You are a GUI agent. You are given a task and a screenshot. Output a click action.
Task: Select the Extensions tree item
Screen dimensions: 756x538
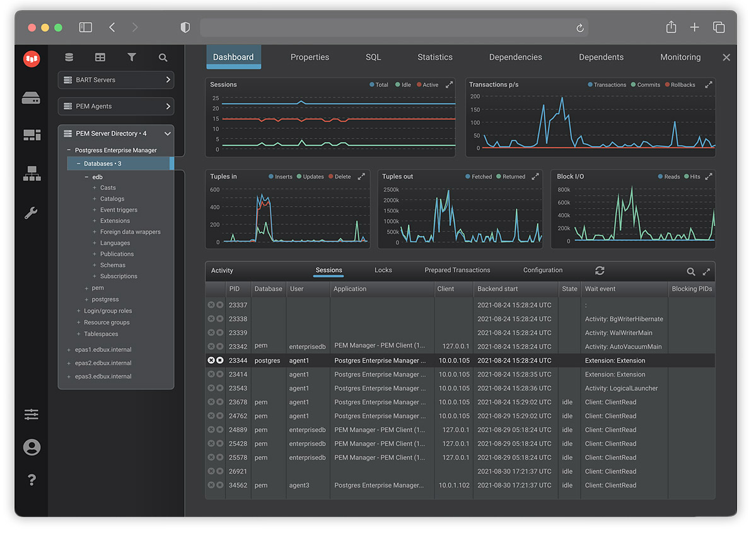(x=115, y=221)
